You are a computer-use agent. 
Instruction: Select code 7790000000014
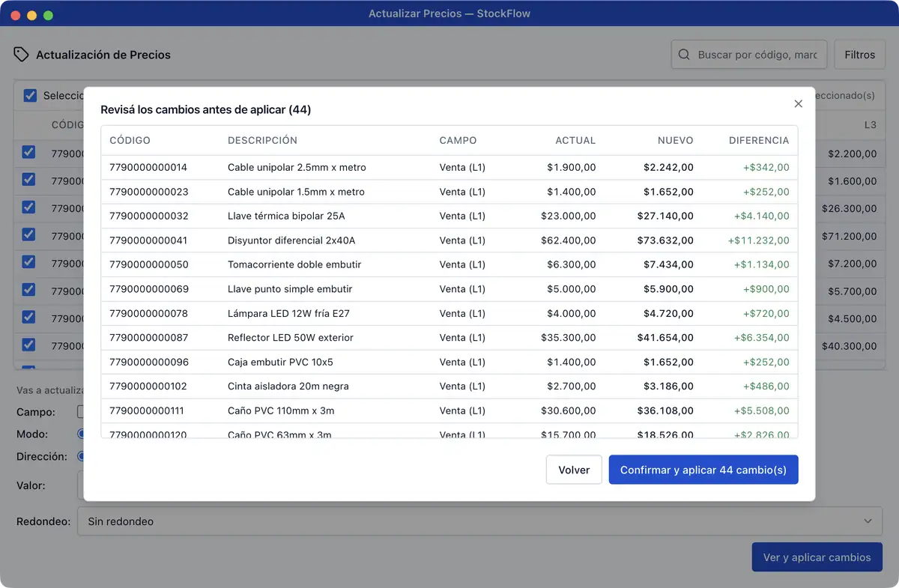pos(148,167)
